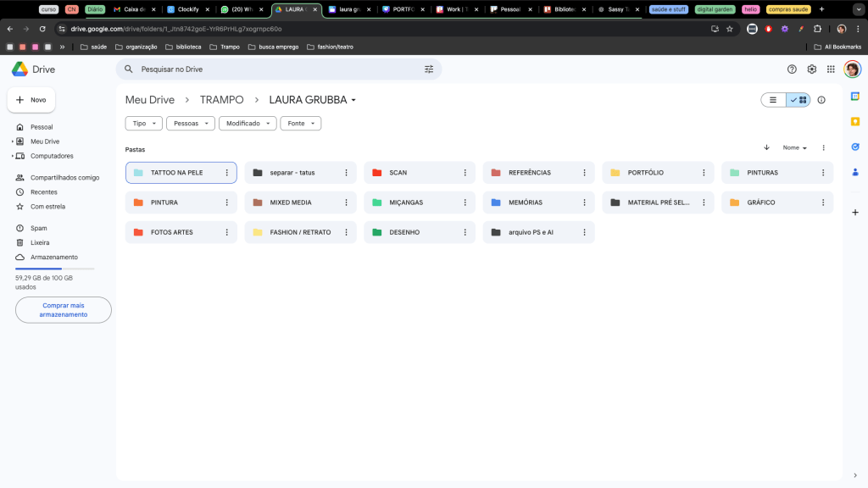The height and width of the screenshot is (488, 868).
Task: Open Google Calendar in side panel
Action: pyautogui.click(x=855, y=97)
